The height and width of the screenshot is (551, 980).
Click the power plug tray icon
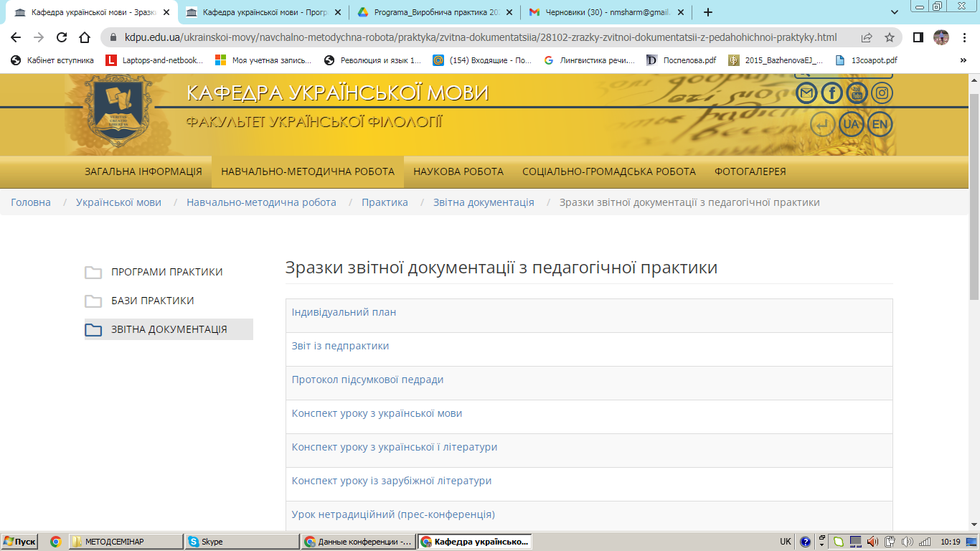pyautogui.click(x=890, y=542)
